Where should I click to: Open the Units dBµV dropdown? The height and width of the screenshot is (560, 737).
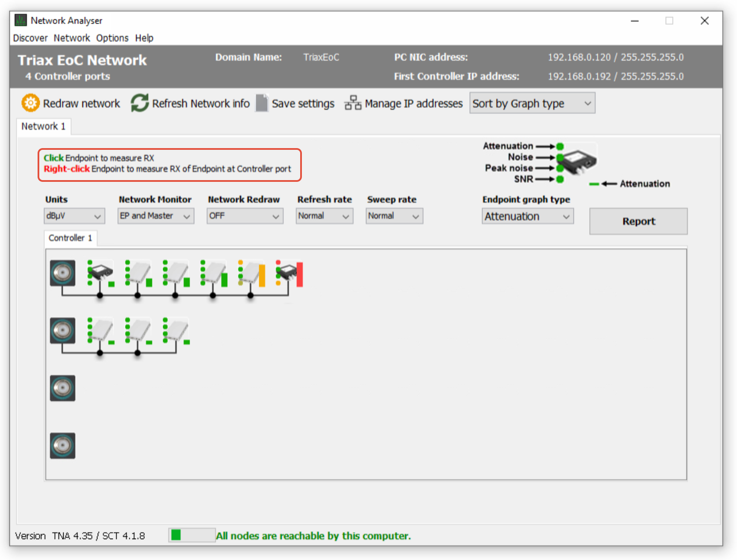74,216
